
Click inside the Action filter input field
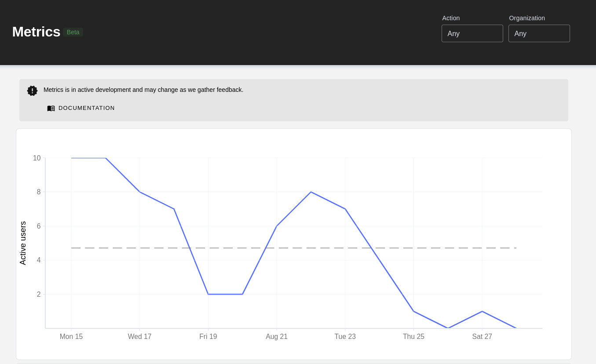click(472, 33)
